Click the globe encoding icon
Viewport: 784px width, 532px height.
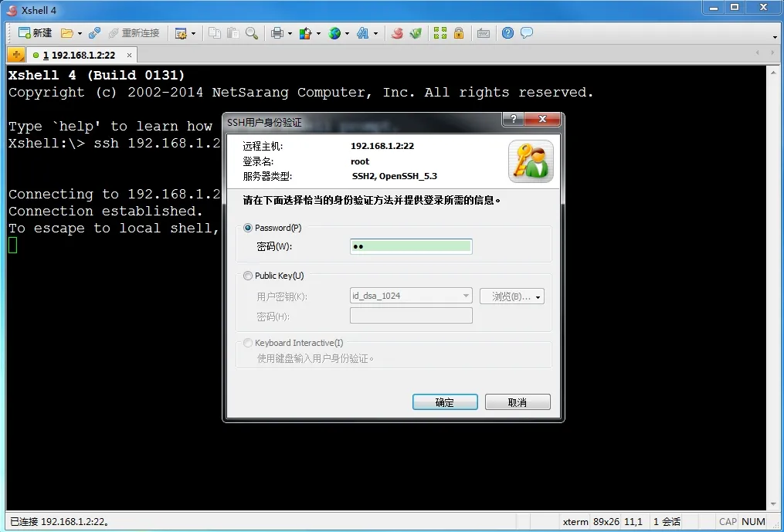point(334,33)
